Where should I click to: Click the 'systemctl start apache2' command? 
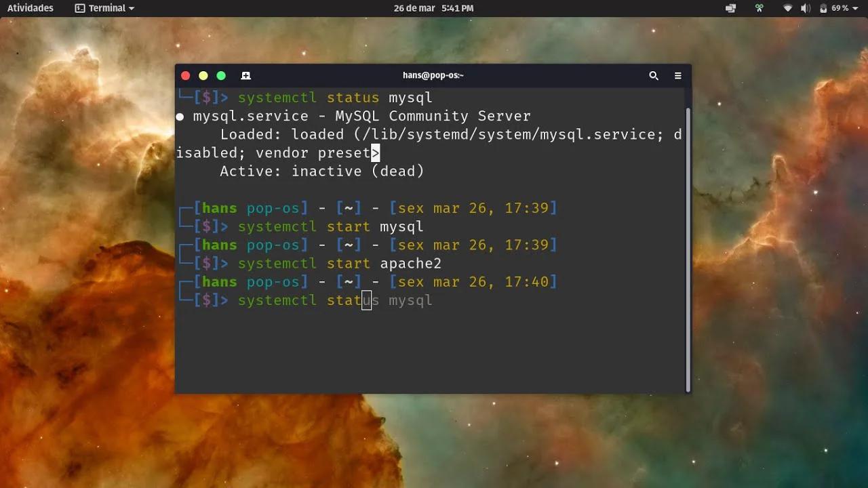coord(340,264)
